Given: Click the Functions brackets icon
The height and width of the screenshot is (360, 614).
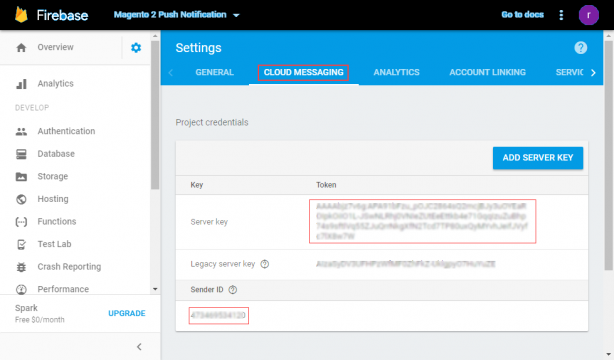Looking at the screenshot, I should point(21,222).
